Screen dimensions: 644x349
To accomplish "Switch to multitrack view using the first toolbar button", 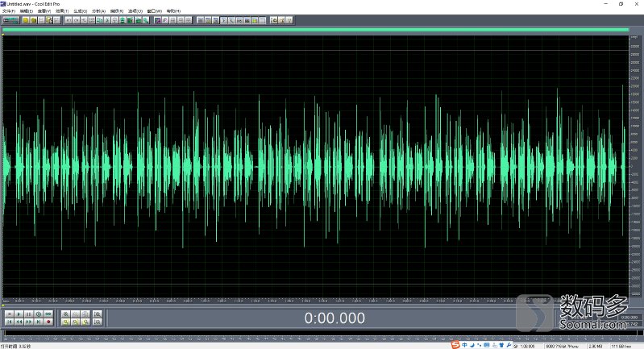I will point(11,19).
